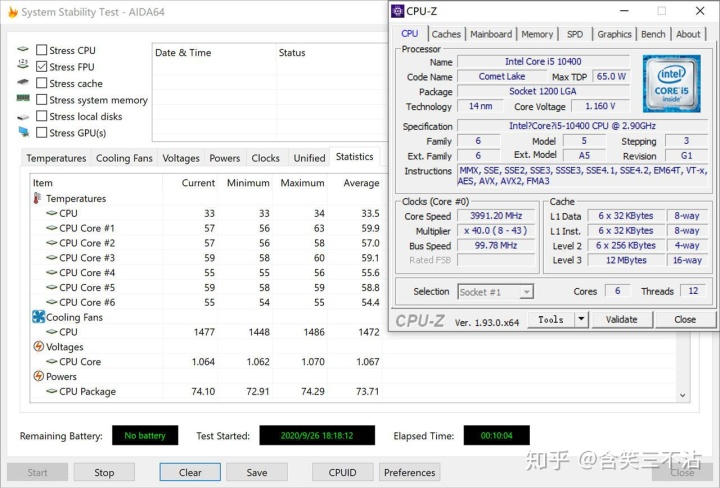Enable the Stress CPU checkbox

click(41, 50)
